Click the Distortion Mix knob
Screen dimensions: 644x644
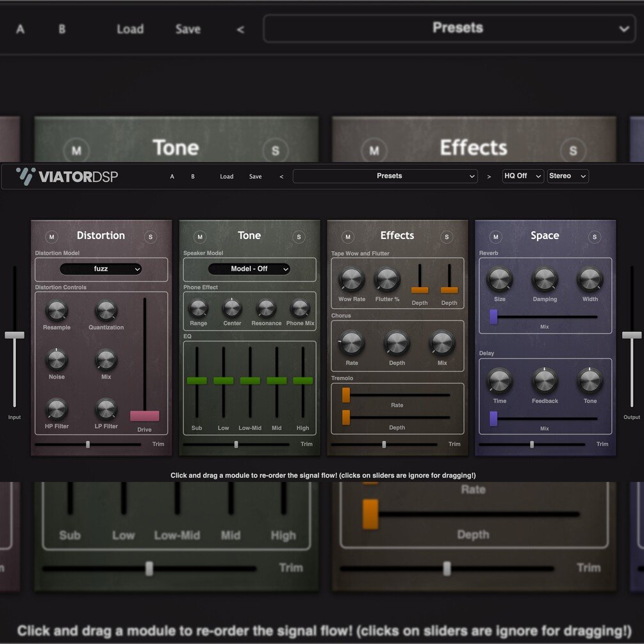(106, 359)
